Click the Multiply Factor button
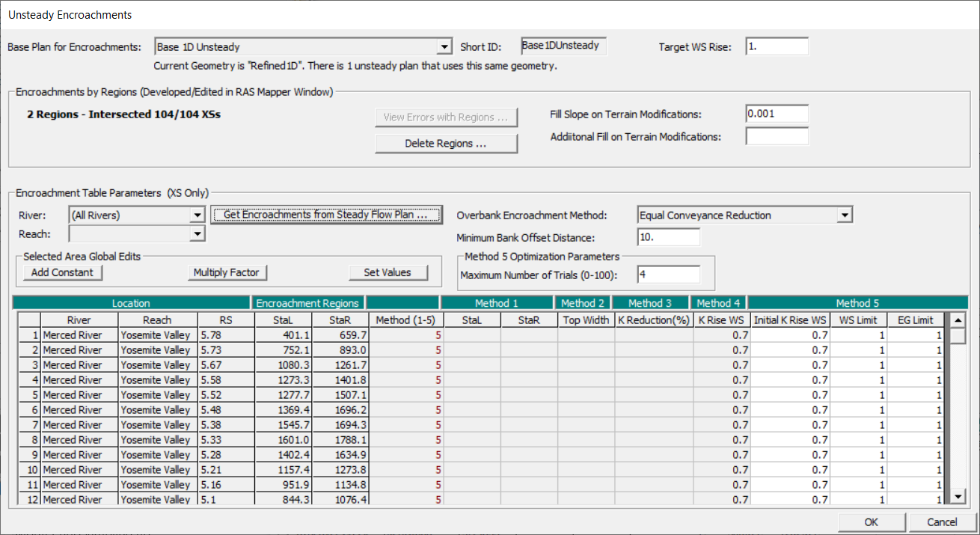The width and height of the screenshot is (980, 535). pyautogui.click(x=227, y=272)
